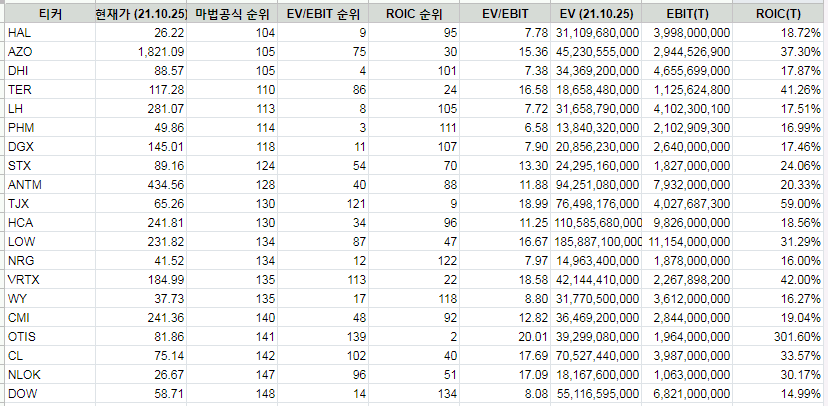
Task: Click the PHM ticker cell
Action: (x=50, y=128)
